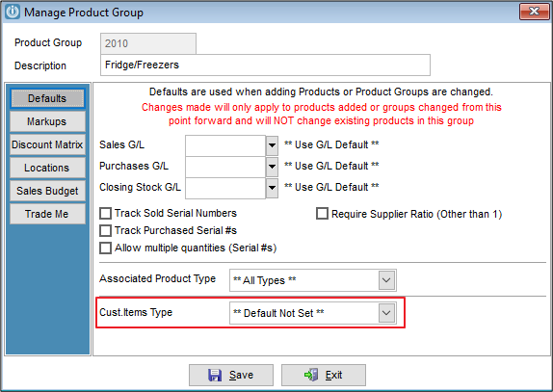Open the Discount Matrix tab
Viewport: 553px width, 392px height.
tap(47, 144)
